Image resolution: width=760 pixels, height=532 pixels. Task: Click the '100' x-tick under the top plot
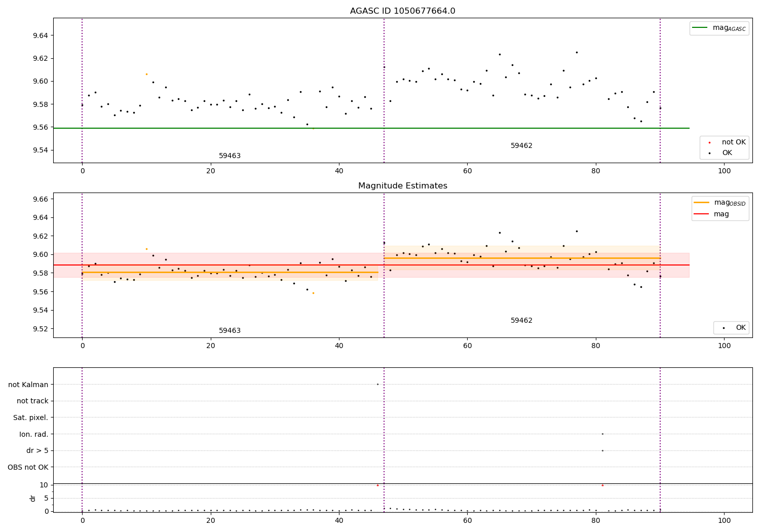[724, 171]
